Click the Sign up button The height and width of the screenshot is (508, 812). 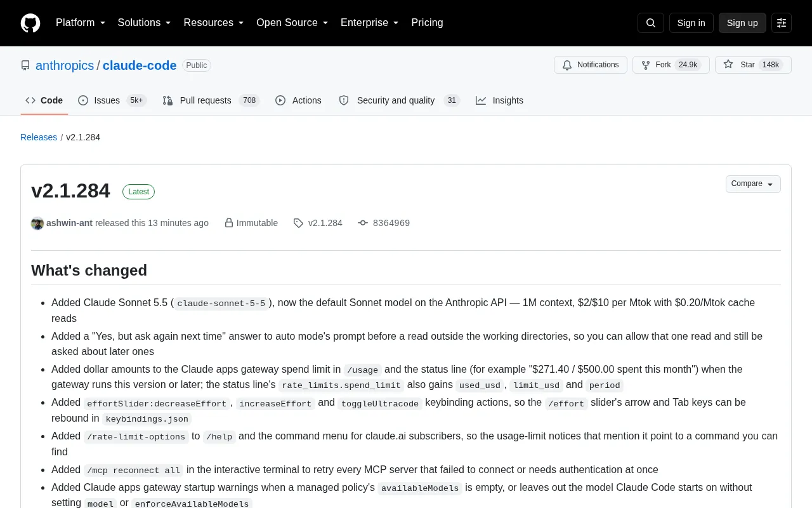pos(742,23)
